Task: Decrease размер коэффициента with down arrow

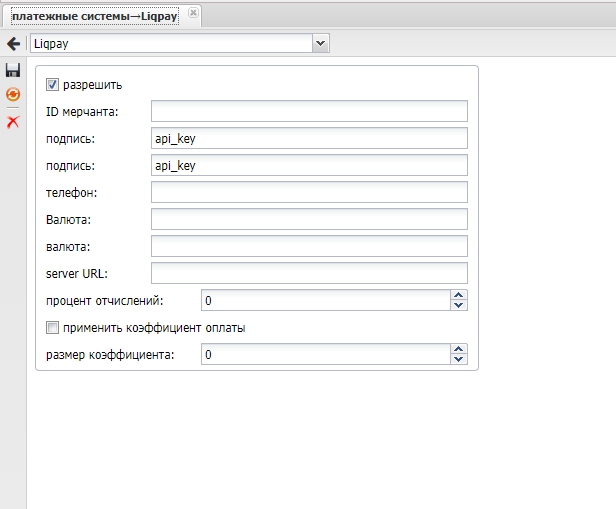Action: click(x=459, y=359)
